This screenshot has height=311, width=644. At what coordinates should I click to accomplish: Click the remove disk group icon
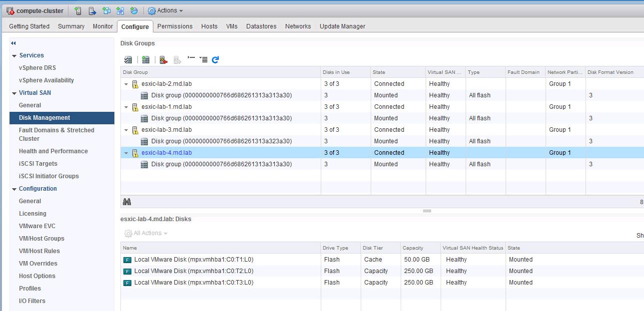(x=163, y=60)
